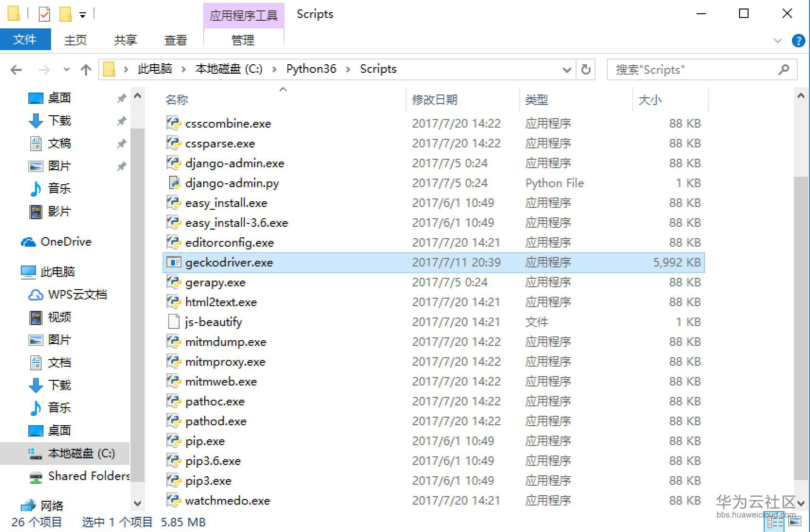
Task: Select the pip3.6.exe file name
Action: (x=213, y=461)
